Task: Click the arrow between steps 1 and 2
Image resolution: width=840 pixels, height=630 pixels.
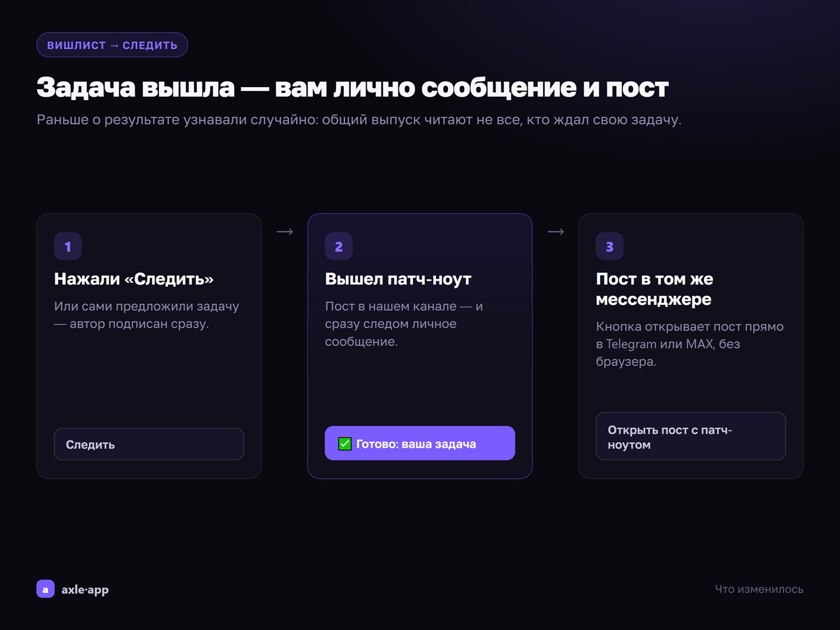Action: click(x=285, y=232)
